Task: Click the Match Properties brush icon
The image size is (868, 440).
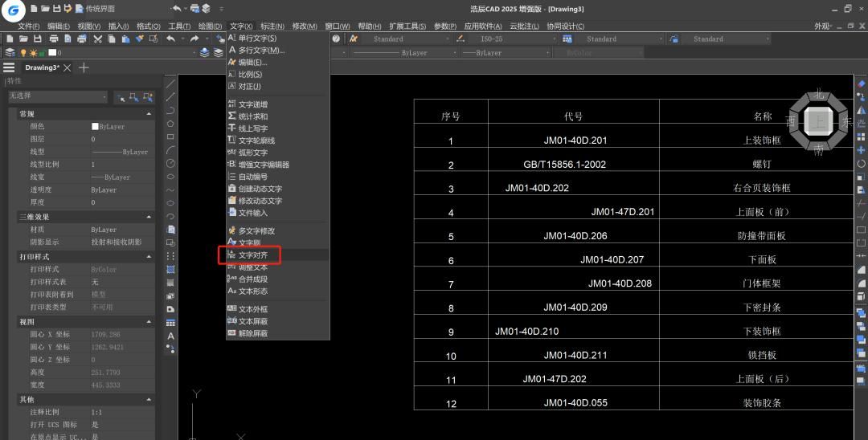Action: 140,39
